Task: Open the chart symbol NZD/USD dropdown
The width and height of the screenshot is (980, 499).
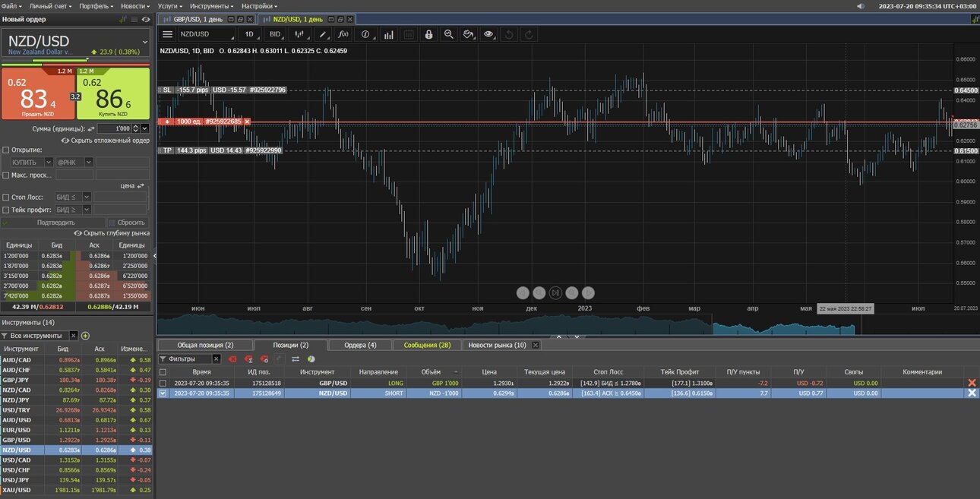Action: click(207, 34)
